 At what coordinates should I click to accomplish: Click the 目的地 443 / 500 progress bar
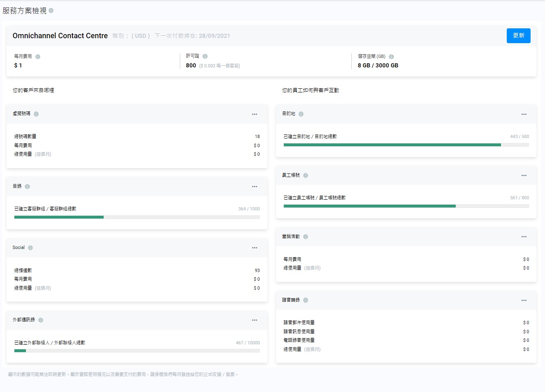(406, 145)
